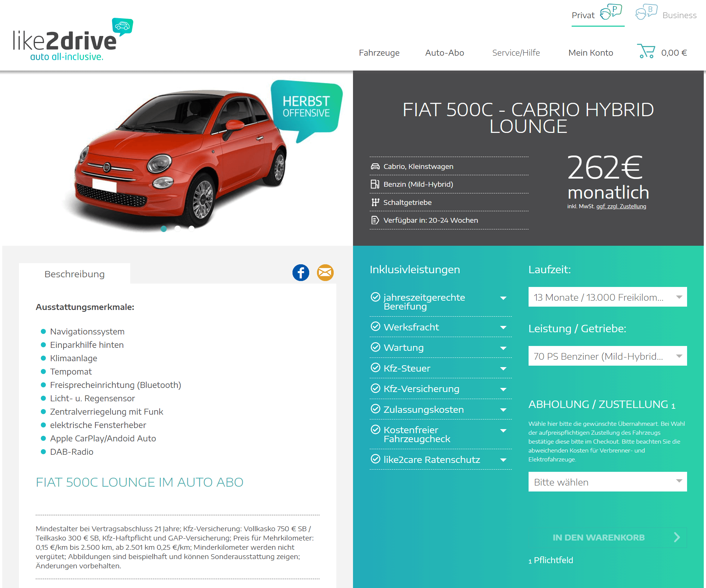Click checkmark icon beside Kfz-Steuer

[376, 367]
